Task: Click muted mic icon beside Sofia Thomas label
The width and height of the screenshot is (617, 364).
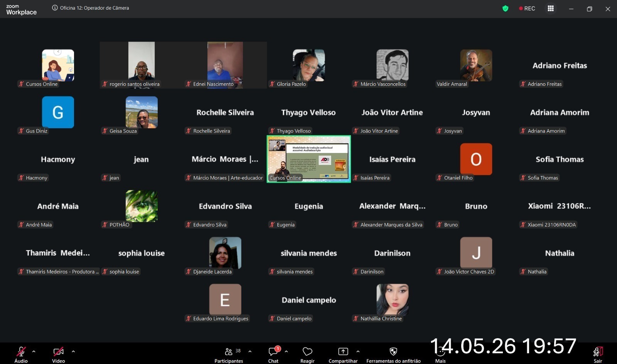Action: tap(523, 178)
